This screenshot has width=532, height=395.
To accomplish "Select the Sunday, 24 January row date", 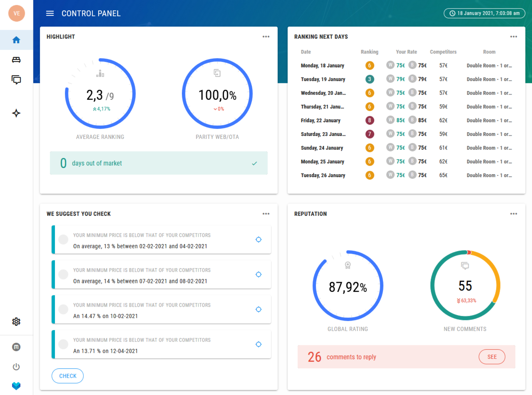I will coord(322,148).
